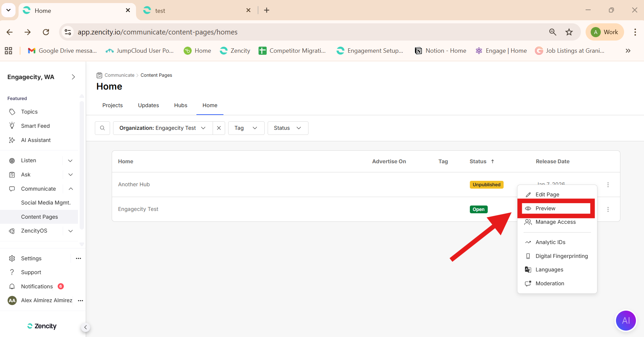Click the Settings more options ellipsis

[78, 259]
